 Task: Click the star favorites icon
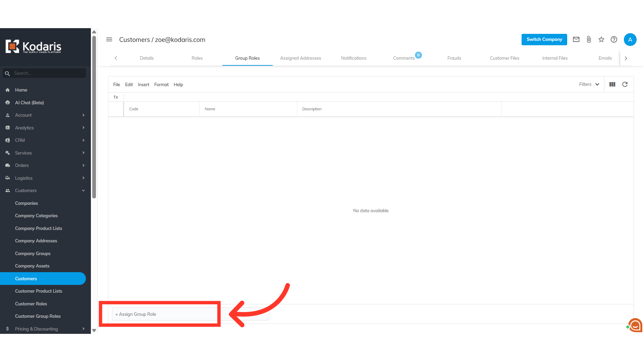(601, 40)
